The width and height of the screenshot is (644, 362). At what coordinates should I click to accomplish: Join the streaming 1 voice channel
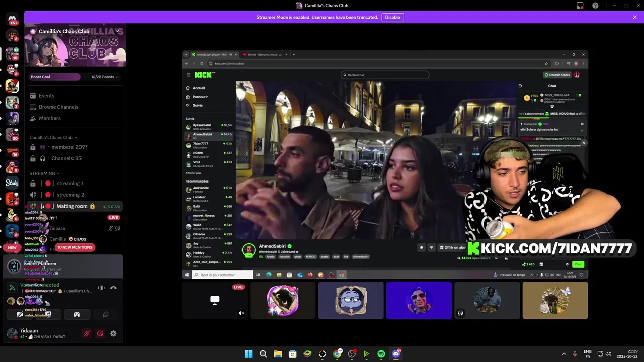(x=74, y=183)
